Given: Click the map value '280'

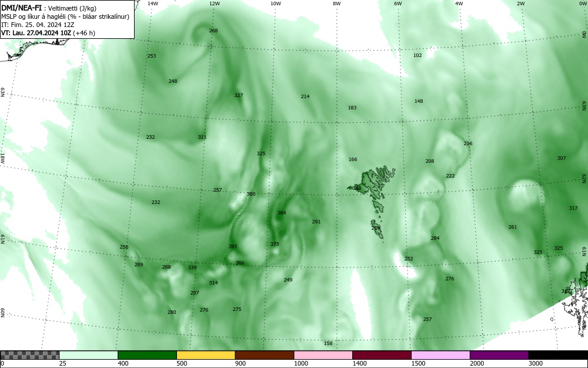Looking at the screenshot, I should (x=171, y=312).
